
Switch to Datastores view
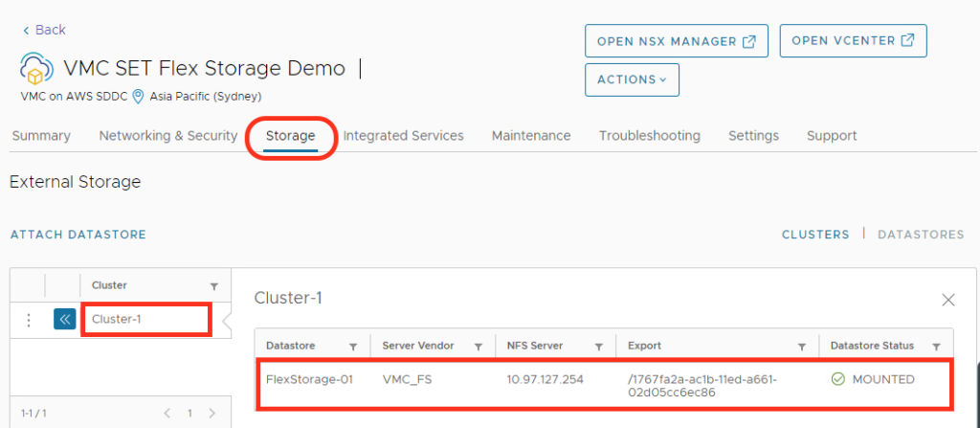[921, 235]
